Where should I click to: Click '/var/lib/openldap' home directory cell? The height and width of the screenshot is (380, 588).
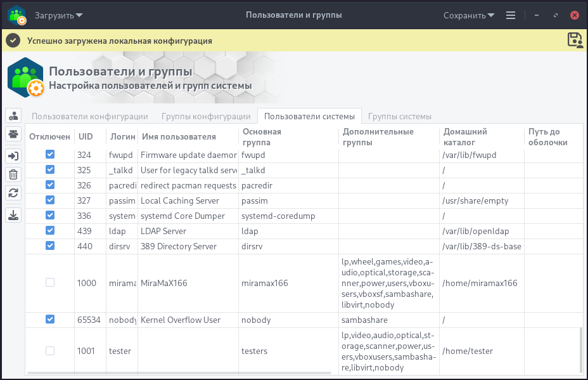click(x=482, y=231)
